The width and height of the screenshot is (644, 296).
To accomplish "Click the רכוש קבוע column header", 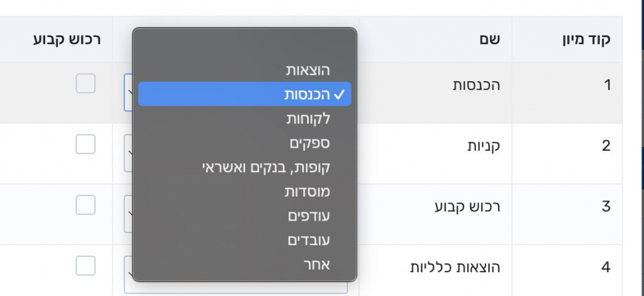I will coord(63,40).
